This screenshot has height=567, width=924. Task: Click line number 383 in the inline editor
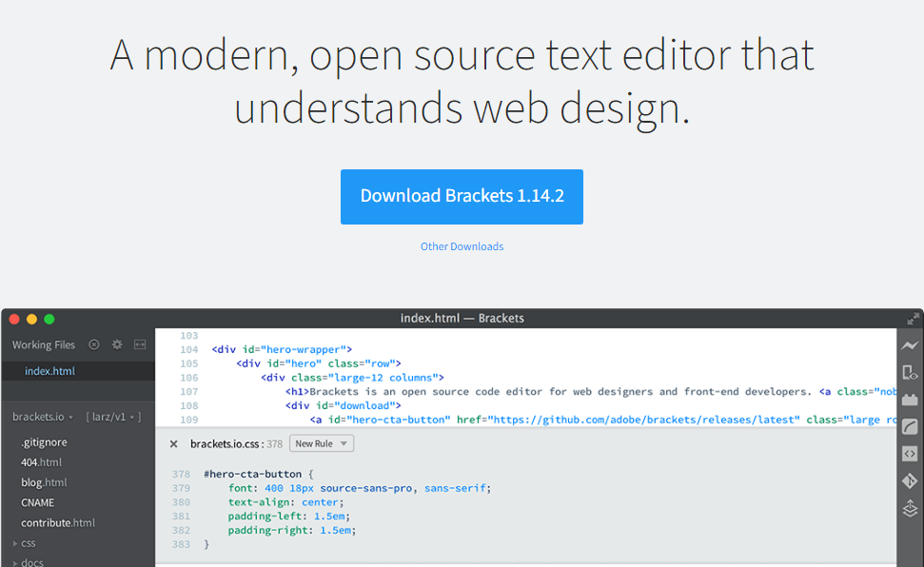pos(181,544)
